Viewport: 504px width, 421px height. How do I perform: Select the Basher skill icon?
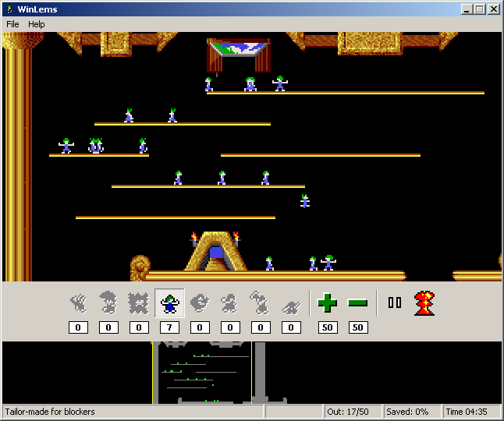230,303
